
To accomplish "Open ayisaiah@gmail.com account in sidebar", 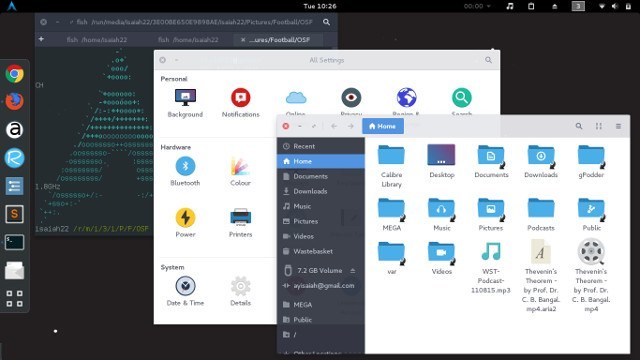I will (320, 286).
